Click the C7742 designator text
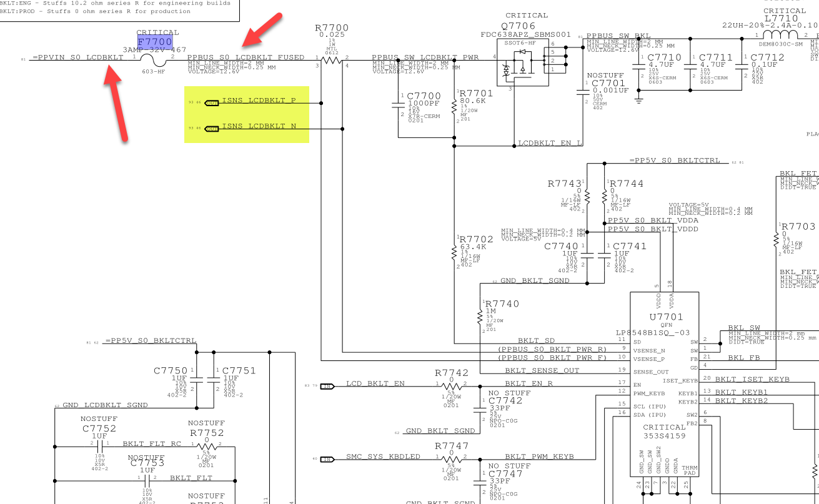Viewport: 819px width, 504px height. 505,400
